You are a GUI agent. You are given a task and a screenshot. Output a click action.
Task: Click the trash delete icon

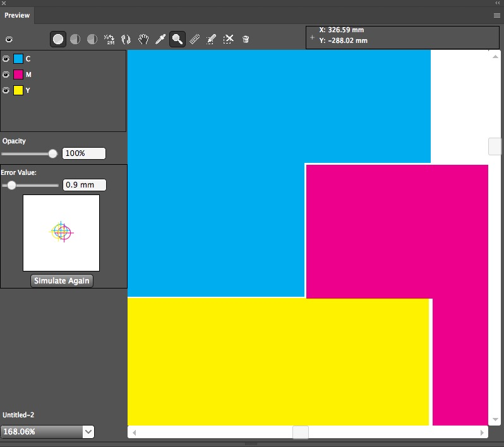246,39
